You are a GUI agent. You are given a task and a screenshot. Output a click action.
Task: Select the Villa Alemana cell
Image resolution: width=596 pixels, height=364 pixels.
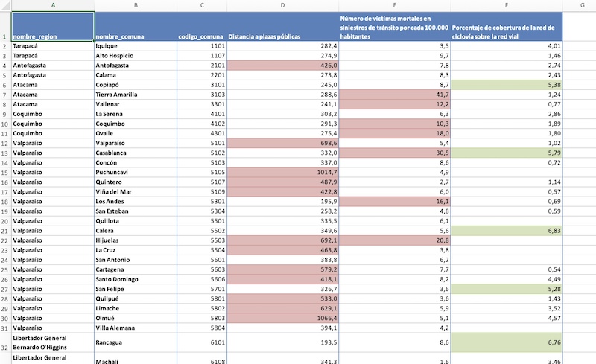[x=136, y=328]
